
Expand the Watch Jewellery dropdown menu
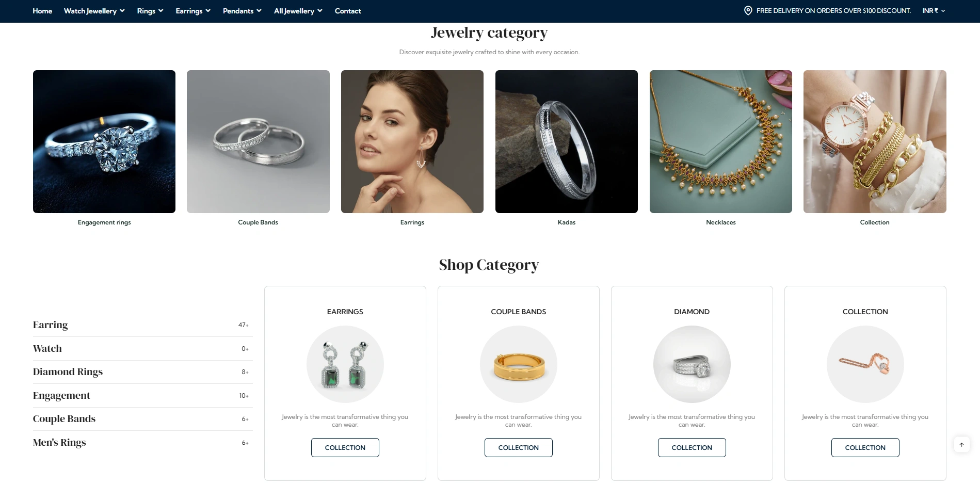pos(94,11)
